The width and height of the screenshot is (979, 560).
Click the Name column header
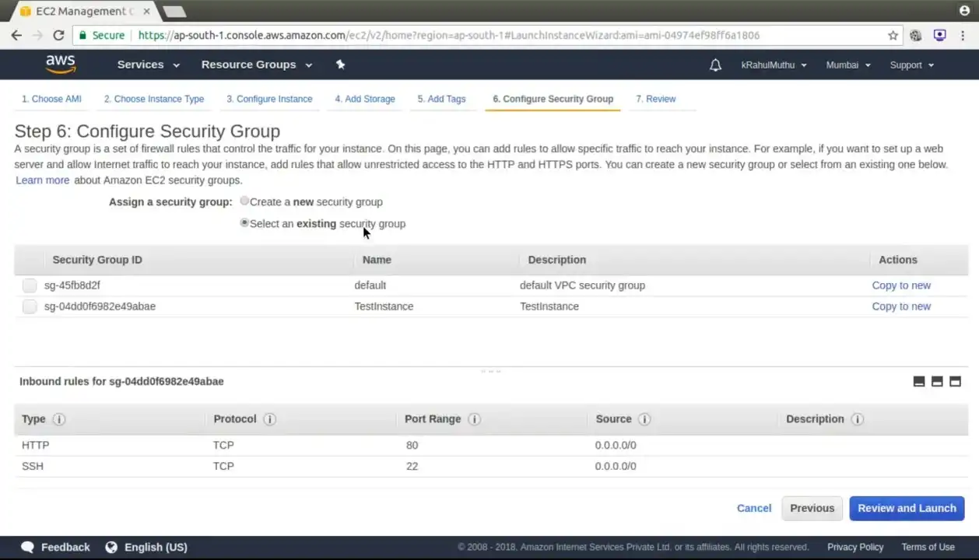click(x=377, y=260)
